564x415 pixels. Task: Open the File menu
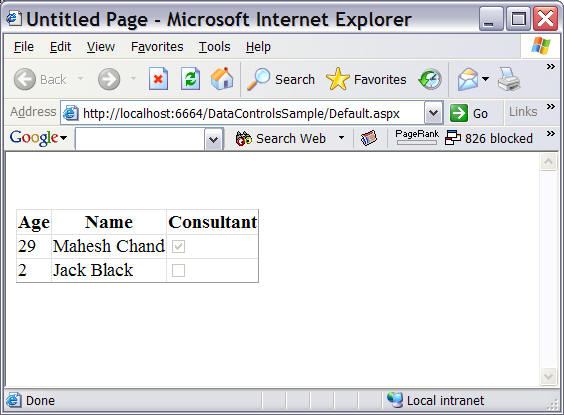click(24, 47)
